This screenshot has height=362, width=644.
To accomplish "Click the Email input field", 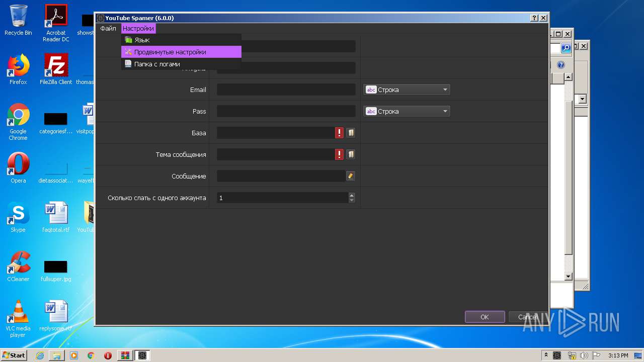I will tap(286, 89).
